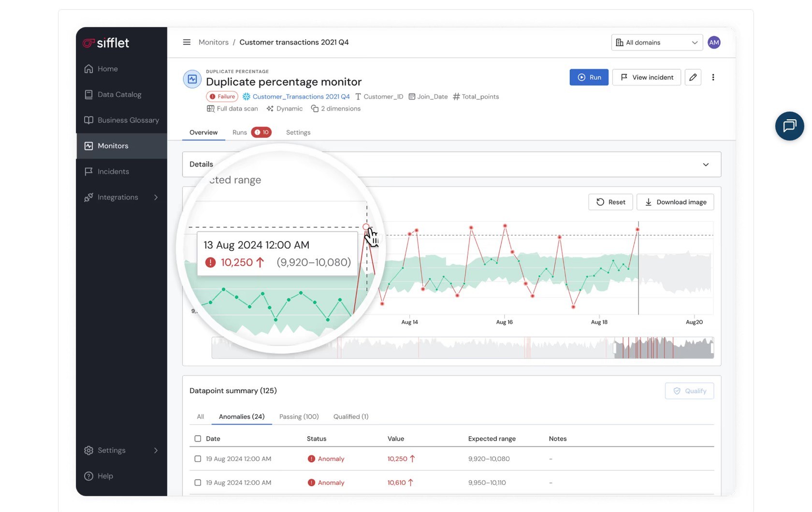Click the anomaly point above Aug 16 label
Image resolution: width=812 pixels, height=512 pixels.
505,226
